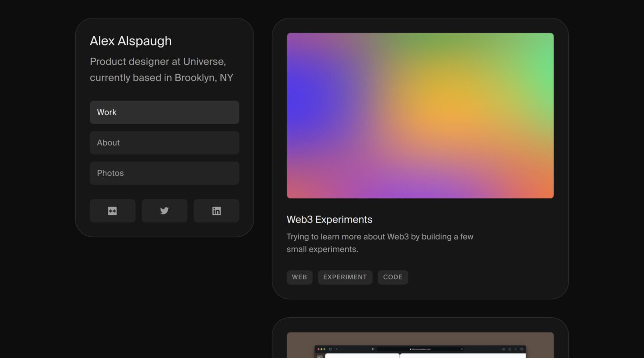Screen dimensions: 644x358
Task: Click reload icon in mockup address bar
Action: click(x=462, y=349)
